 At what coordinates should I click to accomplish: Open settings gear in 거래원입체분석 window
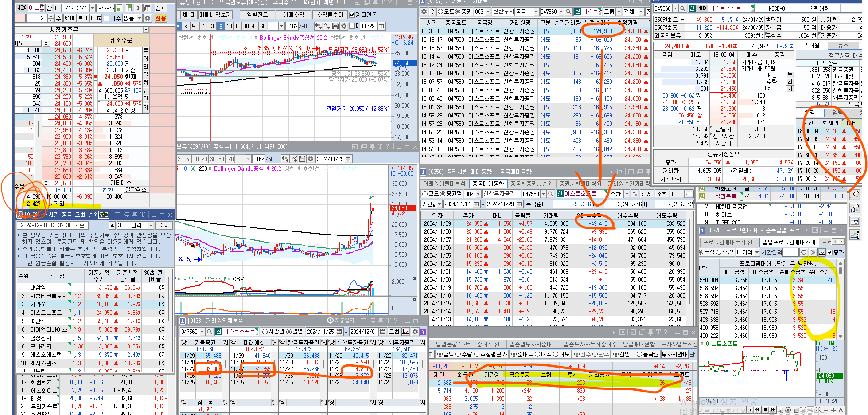point(415,332)
